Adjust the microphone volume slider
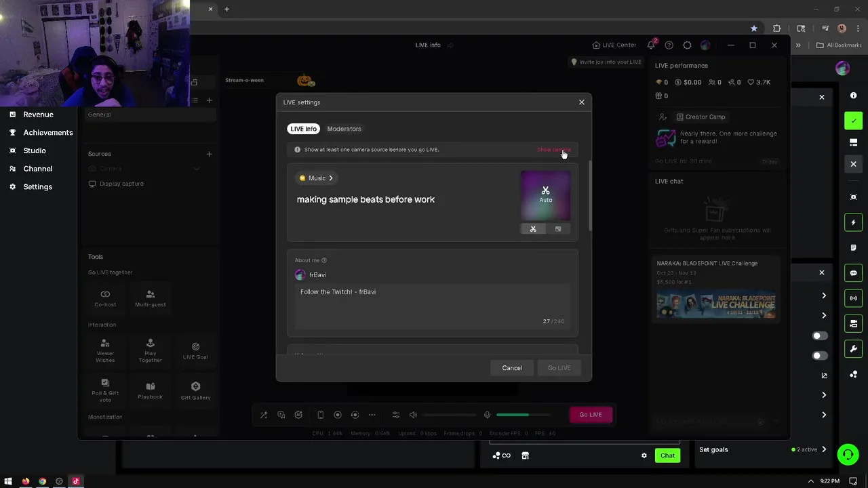This screenshot has width=868, height=488. [524, 415]
